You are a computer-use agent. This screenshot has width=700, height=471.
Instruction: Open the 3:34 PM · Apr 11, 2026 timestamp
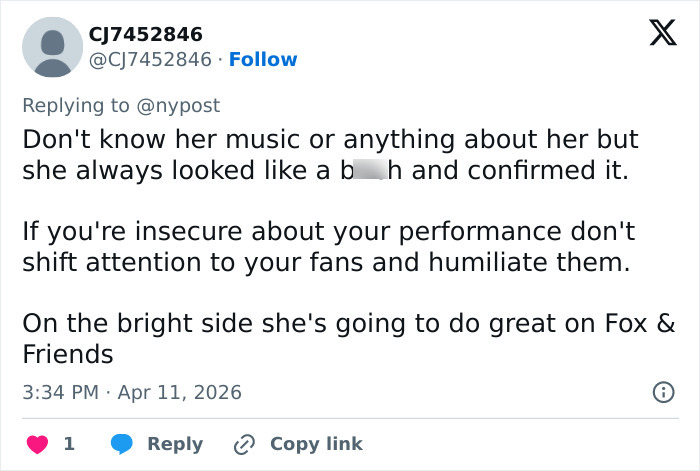132,392
